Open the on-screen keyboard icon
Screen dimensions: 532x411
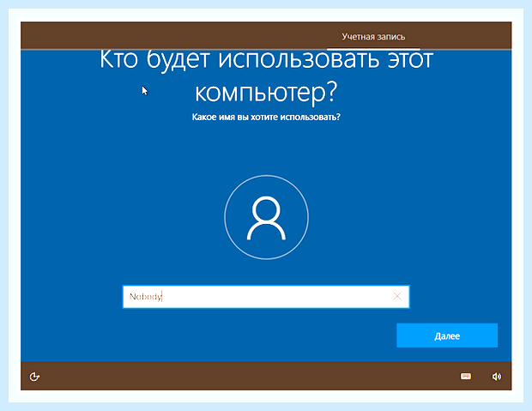tap(465, 376)
